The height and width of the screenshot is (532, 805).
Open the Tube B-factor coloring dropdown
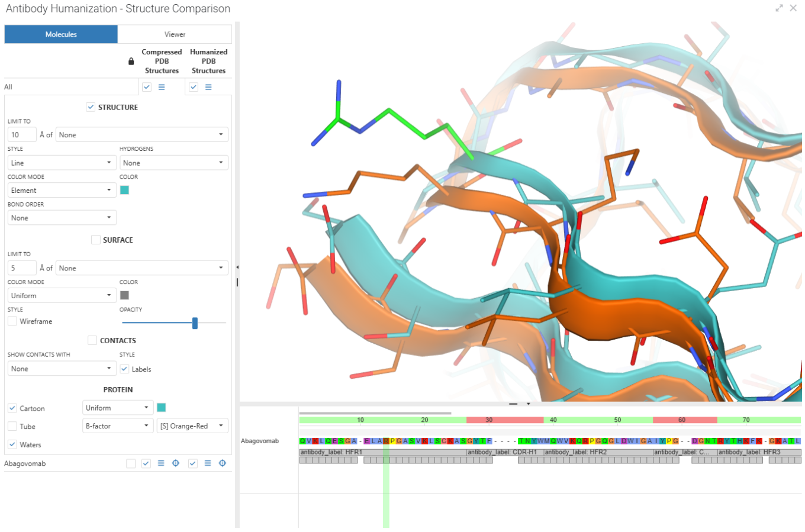[x=118, y=426]
